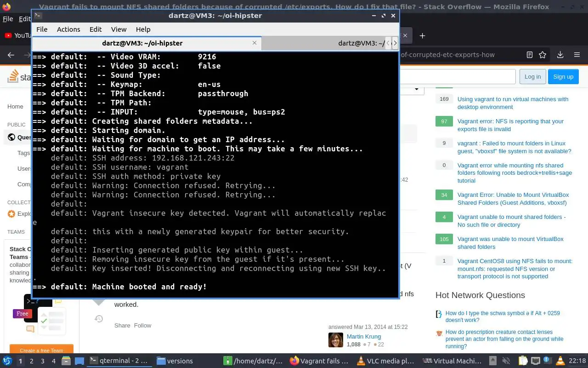The image size is (588, 368).
Task: Open the Firefox File menu
Action: coord(8,19)
